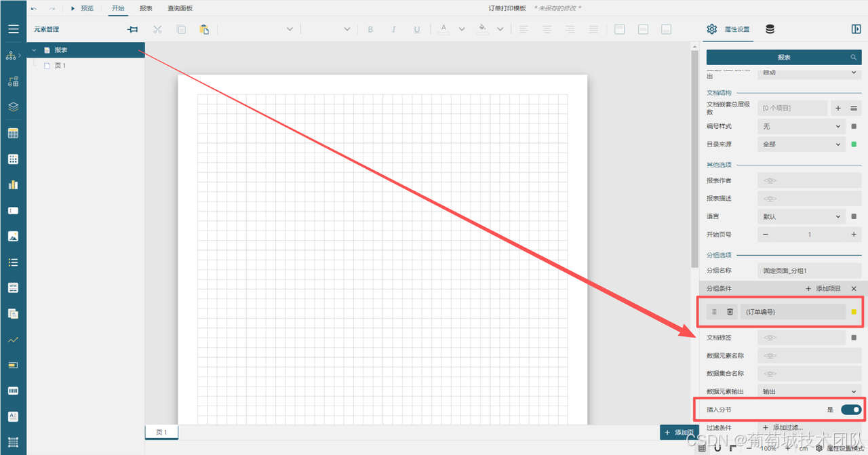Add item to 文档嵌套总层级数
Screen dimensions: 868x455
(838, 108)
